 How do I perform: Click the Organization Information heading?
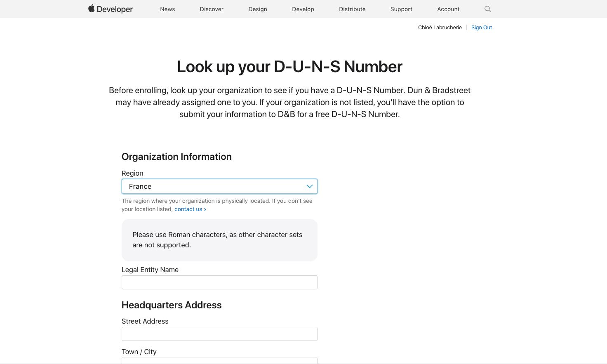click(176, 157)
